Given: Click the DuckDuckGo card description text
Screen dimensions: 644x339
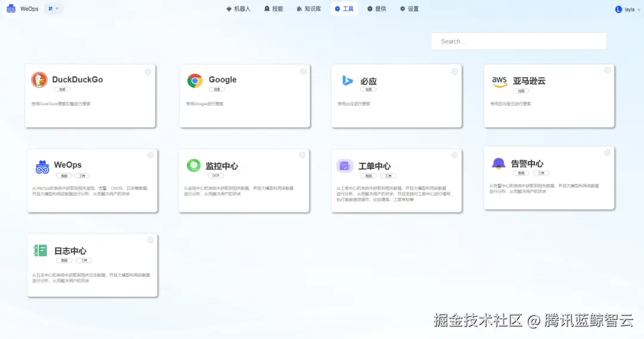Looking at the screenshot, I should [61, 103].
